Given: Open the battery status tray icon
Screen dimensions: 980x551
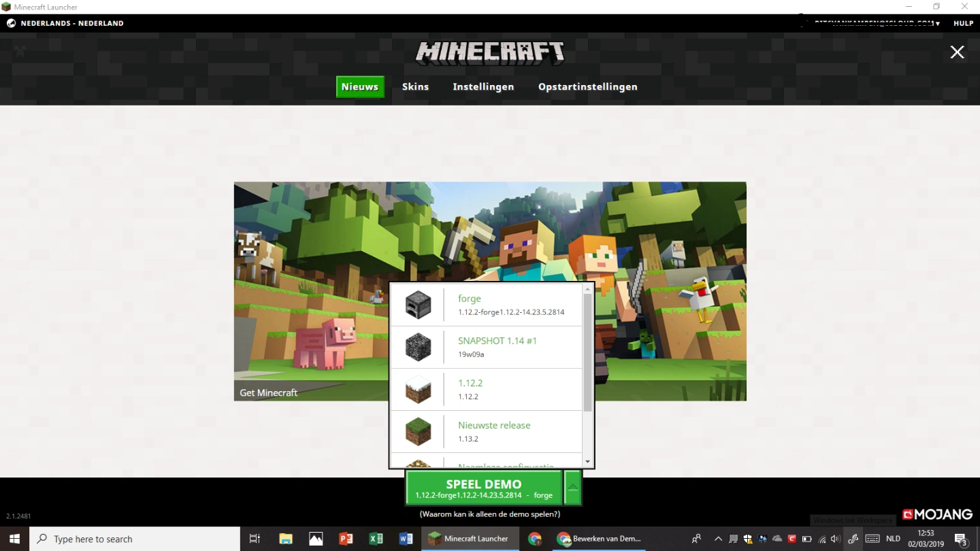Looking at the screenshot, I should (x=807, y=539).
